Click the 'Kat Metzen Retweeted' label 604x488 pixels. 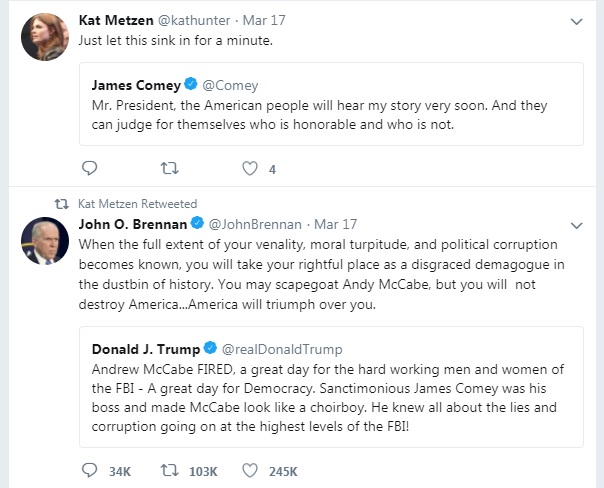138,204
